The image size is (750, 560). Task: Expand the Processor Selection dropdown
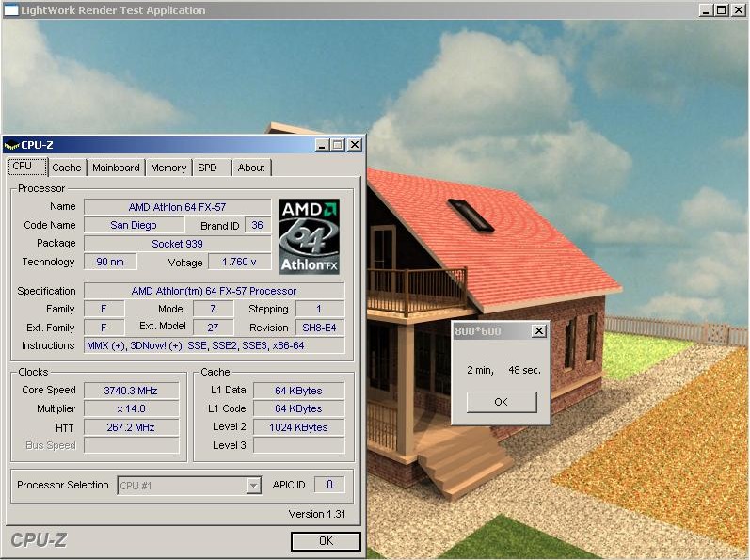253,486
